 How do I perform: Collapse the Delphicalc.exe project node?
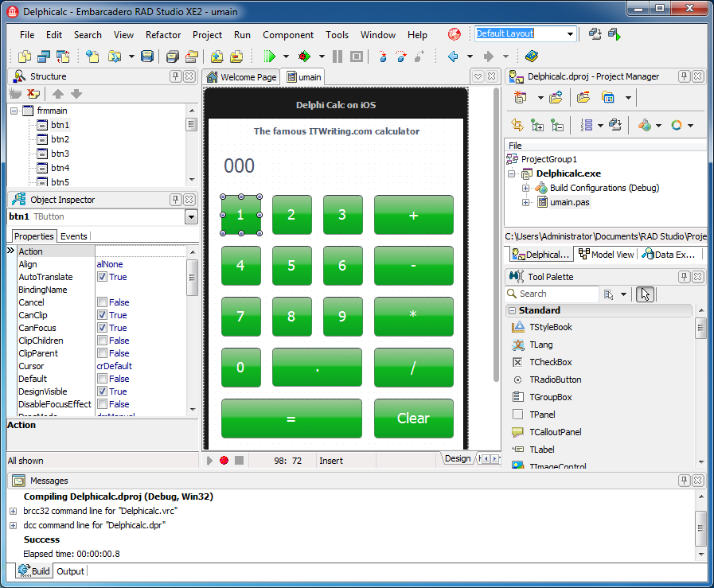coord(511,173)
